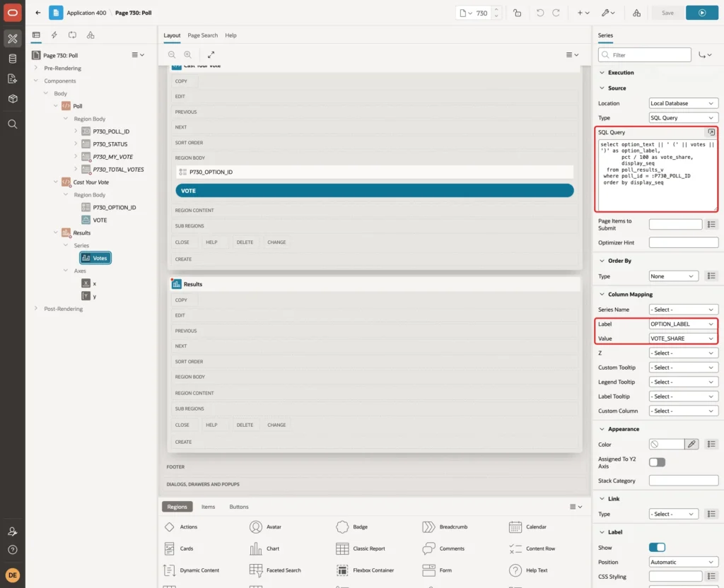The height and width of the screenshot is (588, 724).
Task: Zoom in the layout view
Action: click(188, 54)
